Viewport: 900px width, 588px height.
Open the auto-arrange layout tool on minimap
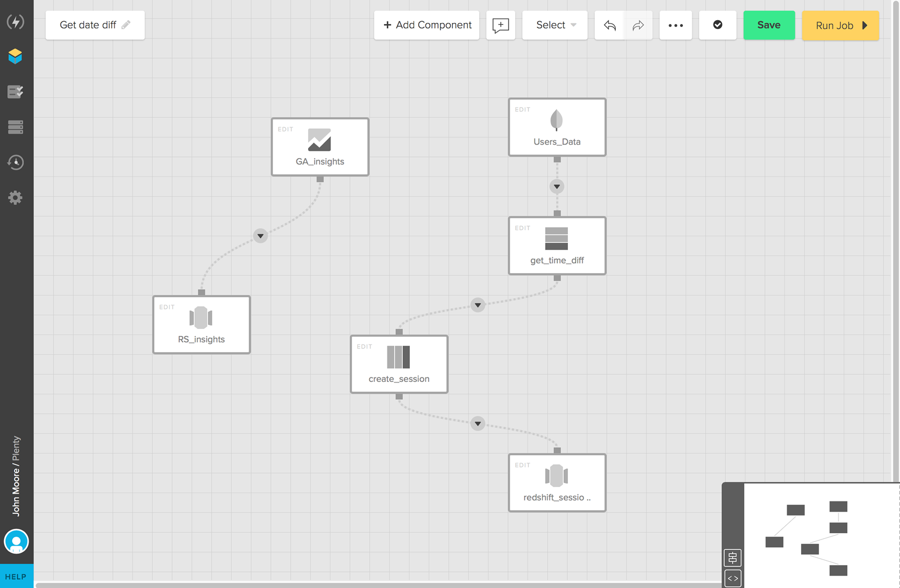732,557
